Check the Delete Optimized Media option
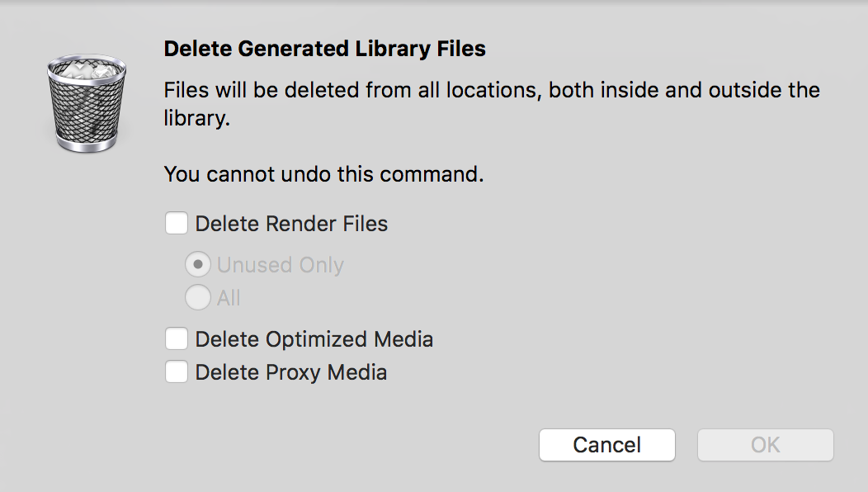The image size is (868, 492). (x=176, y=338)
